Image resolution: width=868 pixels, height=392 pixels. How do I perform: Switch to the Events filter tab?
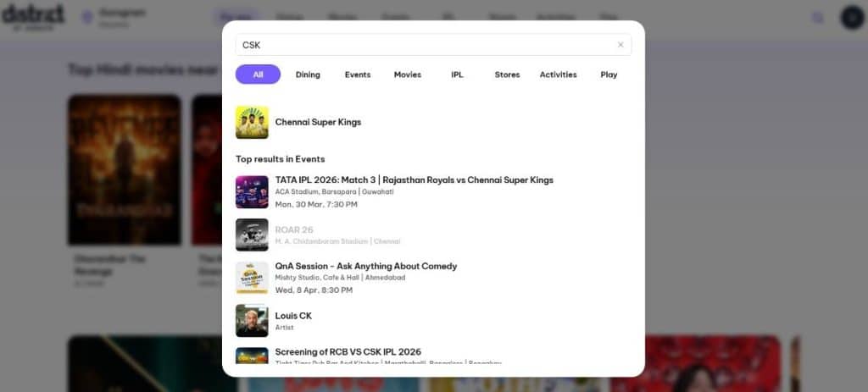click(358, 75)
